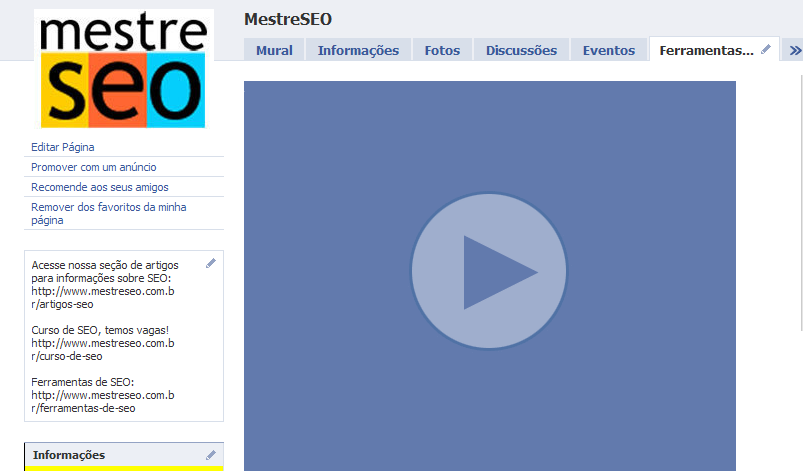The width and height of the screenshot is (803, 471).
Task: Click the mestre seo logo picture
Action: tap(123, 69)
